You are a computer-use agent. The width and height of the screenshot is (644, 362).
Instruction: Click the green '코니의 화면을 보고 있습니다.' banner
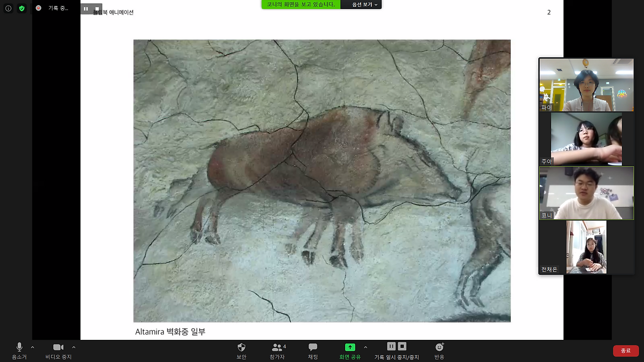point(301,5)
